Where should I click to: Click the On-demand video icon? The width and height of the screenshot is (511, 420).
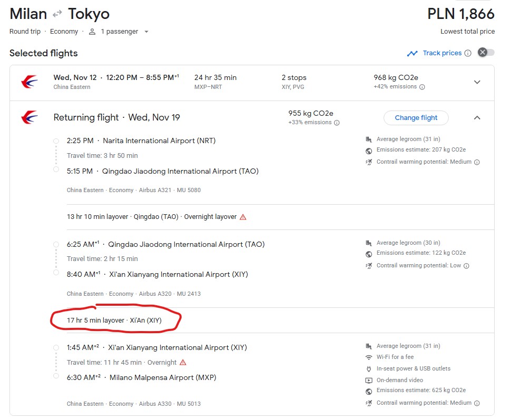coord(369,381)
